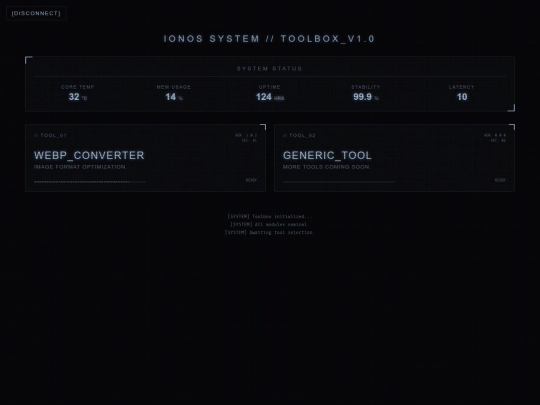Click READY status on GENERIC_TOOL card
The height and width of the screenshot is (405, 540).
pyautogui.click(x=500, y=180)
